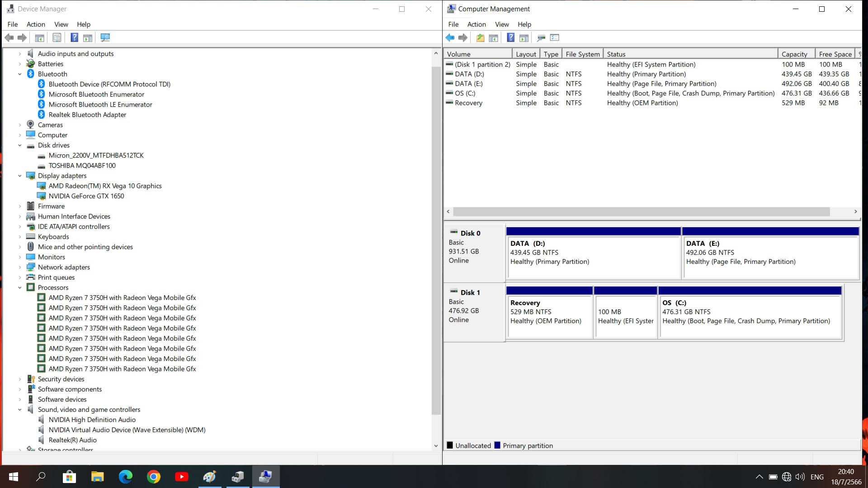This screenshot has height=488, width=868.
Task: Select AMD Radeon(TM) RX Vega 10 Graphics
Action: (x=105, y=186)
